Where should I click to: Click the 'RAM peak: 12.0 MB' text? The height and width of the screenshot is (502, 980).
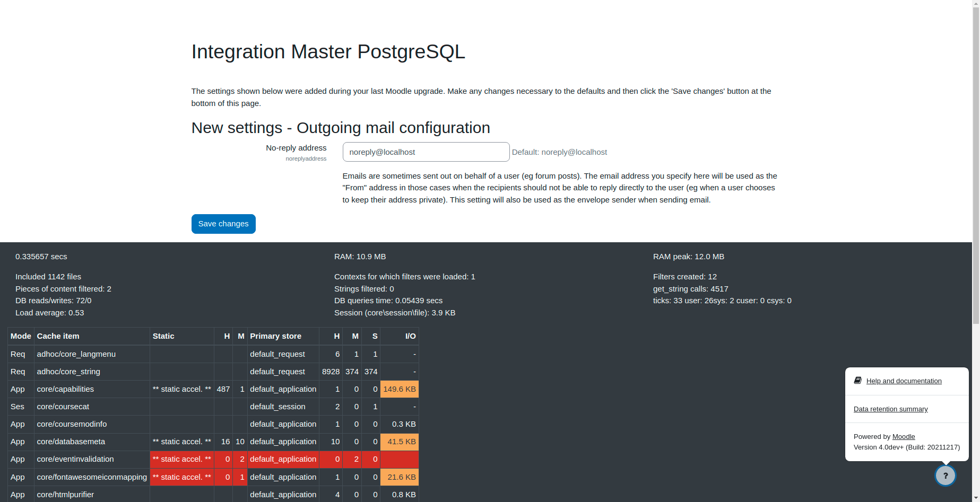tap(688, 257)
